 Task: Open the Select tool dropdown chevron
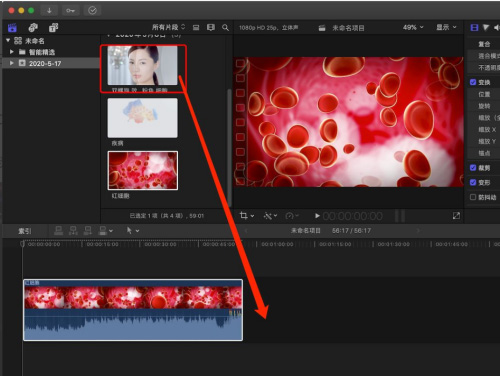pos(137,231)
